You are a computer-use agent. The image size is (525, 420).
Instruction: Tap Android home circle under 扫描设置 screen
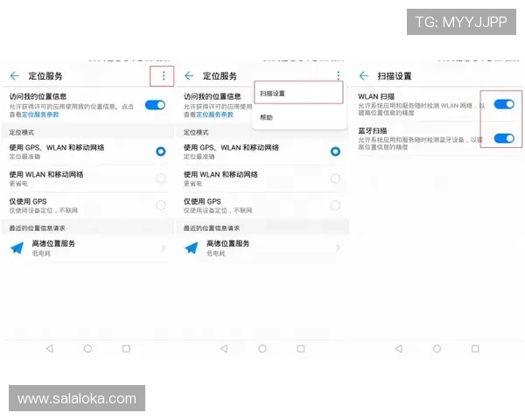[x=437, y=348]
